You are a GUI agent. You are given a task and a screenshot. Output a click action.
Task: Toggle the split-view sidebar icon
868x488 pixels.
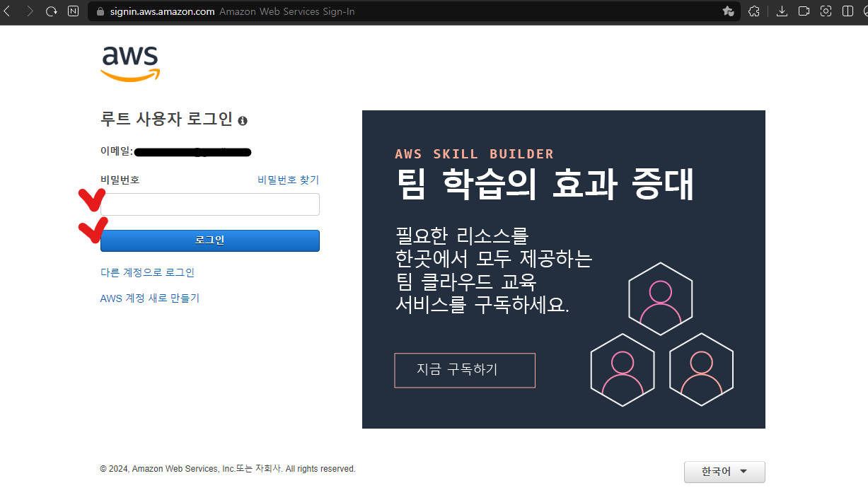pos(847,11)
